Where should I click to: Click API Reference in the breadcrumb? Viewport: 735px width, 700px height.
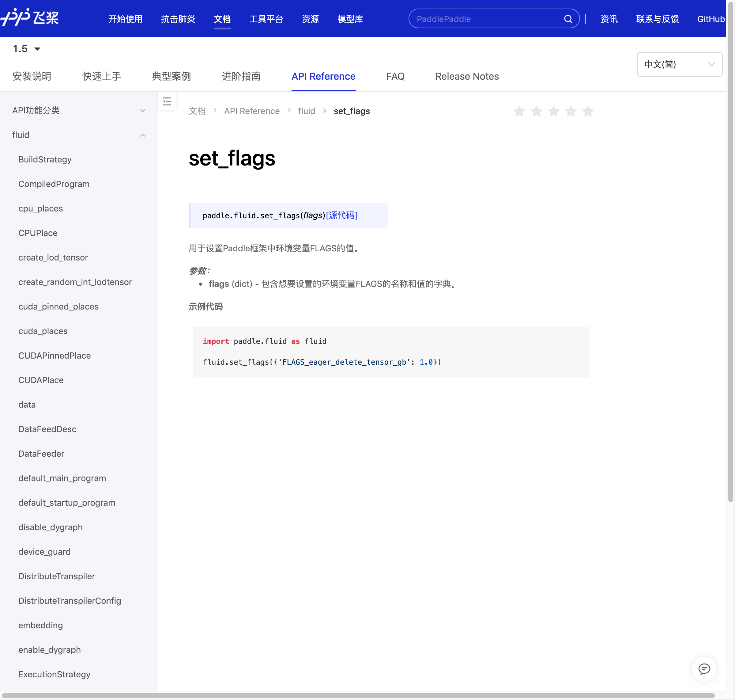coord(251,111)
